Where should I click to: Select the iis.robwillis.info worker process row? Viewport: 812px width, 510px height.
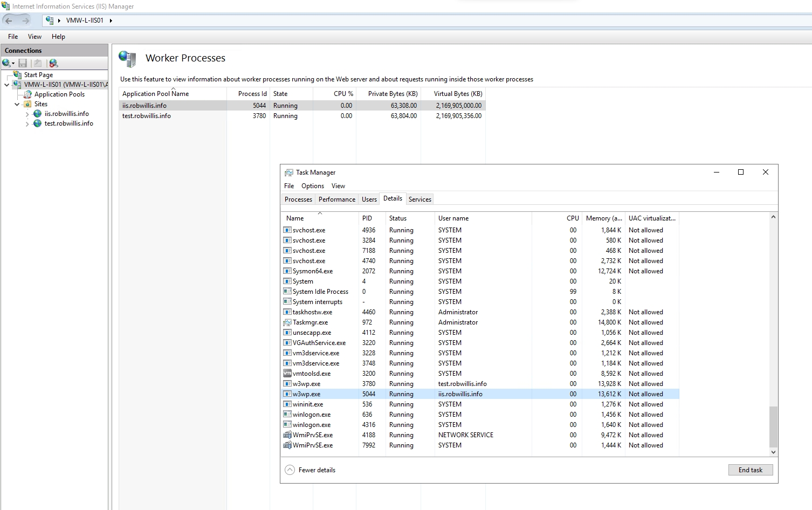pos(302,106)
